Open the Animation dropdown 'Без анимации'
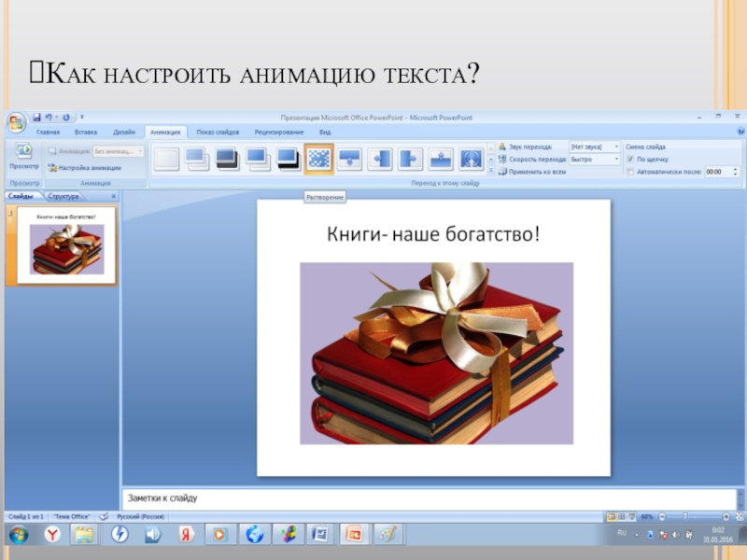747x560 pixels. point(119,150)
